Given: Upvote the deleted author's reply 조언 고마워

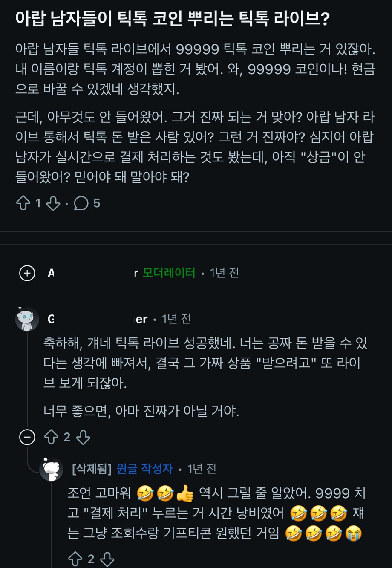Looking at the screenshot, I should [75, 559].
